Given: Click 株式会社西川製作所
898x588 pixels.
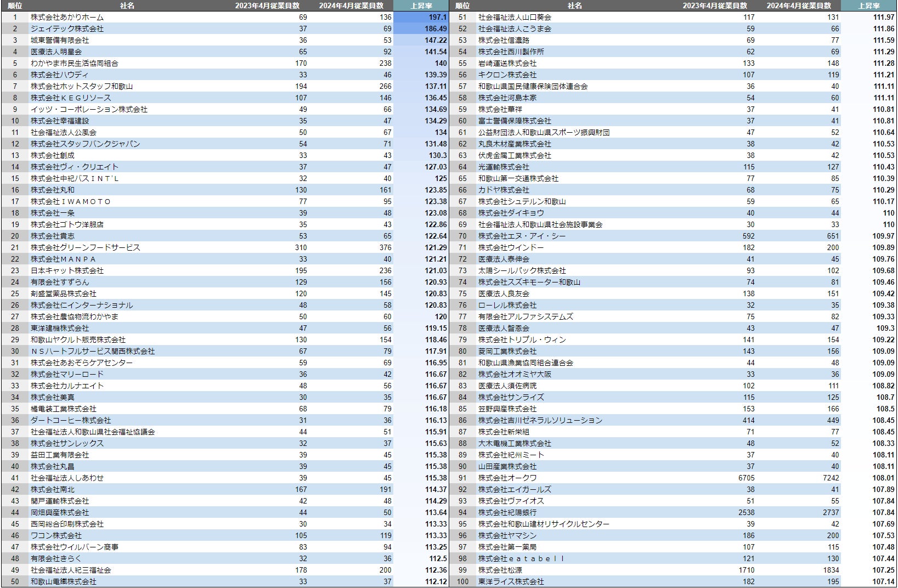Looking at the screenshot, I should pyautogui.click(x=511, y=52).
